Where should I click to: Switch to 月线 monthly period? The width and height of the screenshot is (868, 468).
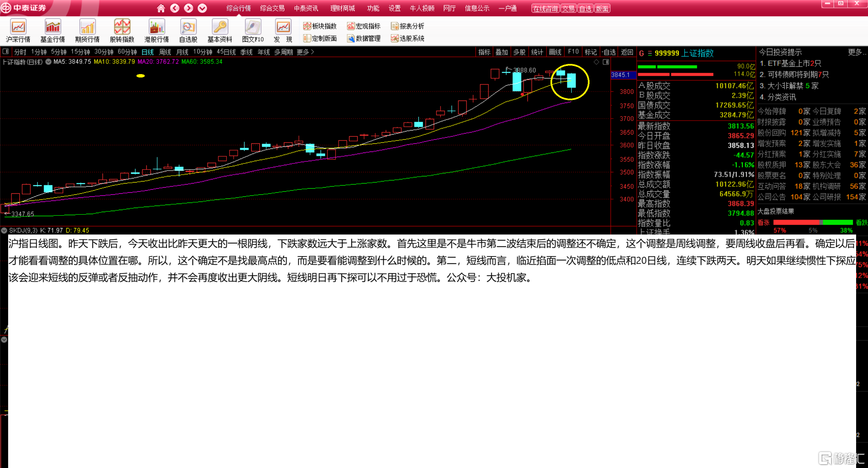pyautogui.click(x=182, y=52)
